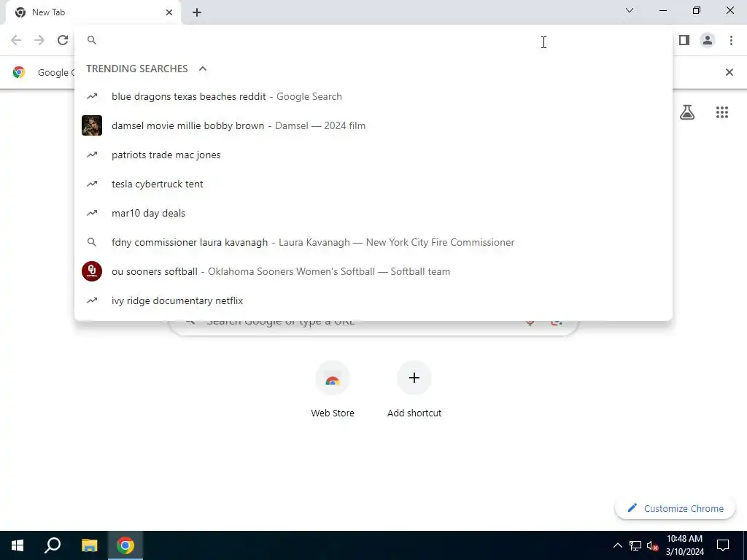Click the Chrome taskbar icon
Image resolution: width=747 pixels, height=560 pixels.
125,545
